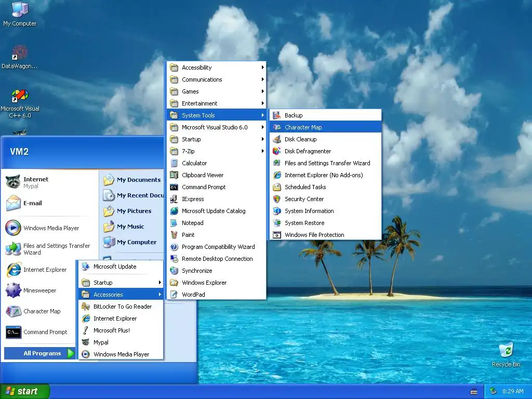Expand Startup folder in All Programs list

coord(121,283)
